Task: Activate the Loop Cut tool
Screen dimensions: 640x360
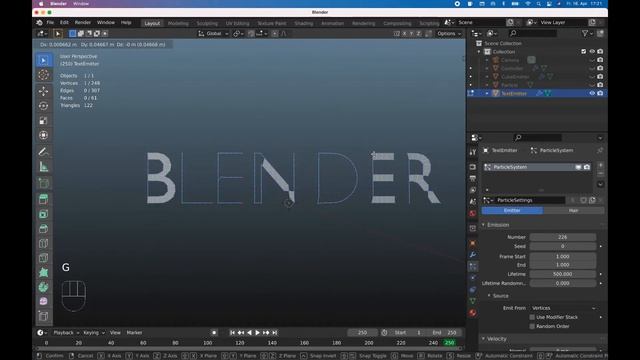Action: point(44,243)
